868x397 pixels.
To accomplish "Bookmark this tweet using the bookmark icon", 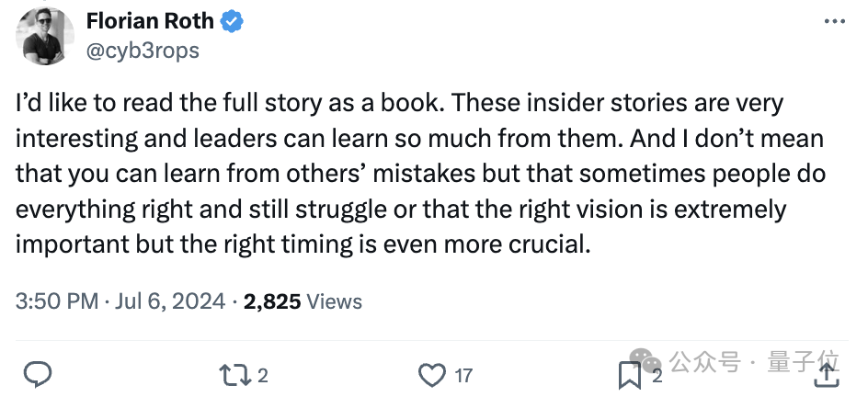I will [x=630, y=374].
